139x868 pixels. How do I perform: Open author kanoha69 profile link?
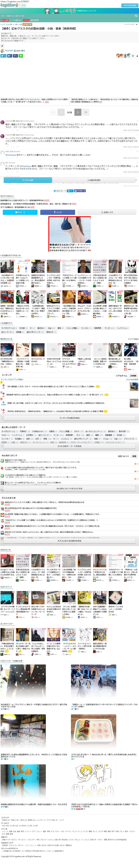click(x=9, y=51)
